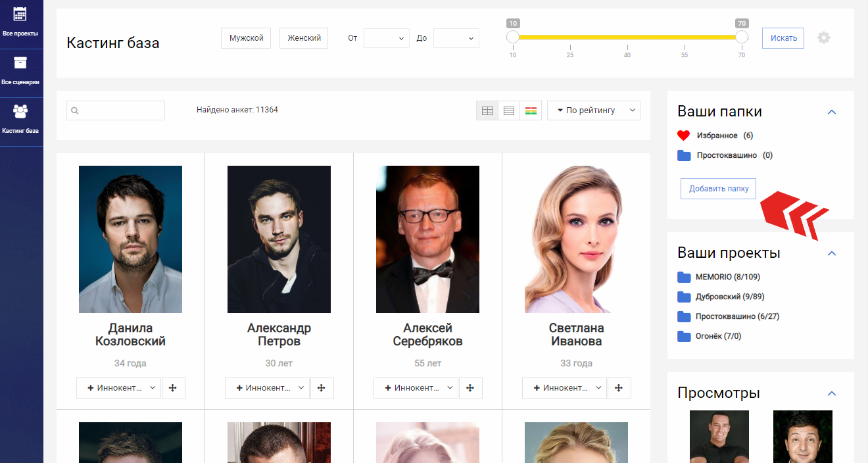Screen dimensions: 868x463
Task: Open Иннокент… dropdown under Алексей Серебряков
Action: [416, 388]
